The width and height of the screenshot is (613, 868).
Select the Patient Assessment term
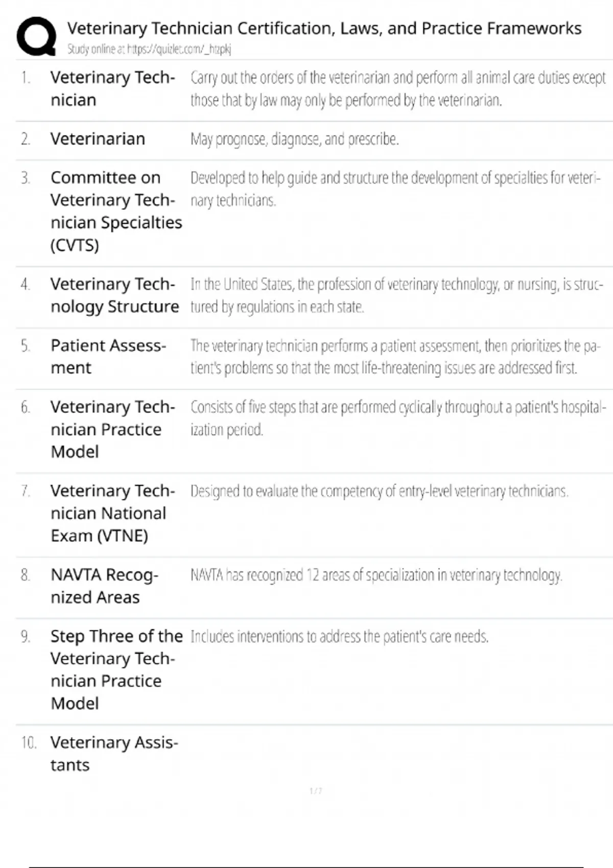pos(108,356)
